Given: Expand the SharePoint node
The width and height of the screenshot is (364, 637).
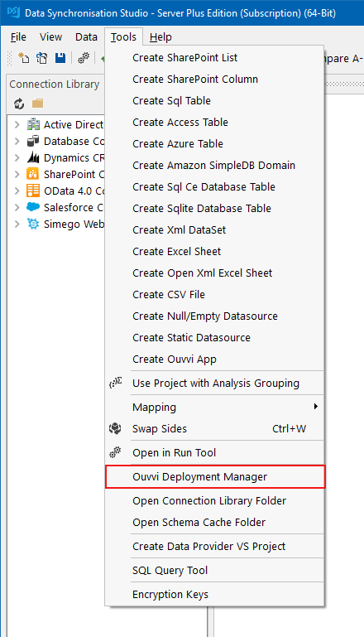Looking at the screenshot, I should 17,174.
